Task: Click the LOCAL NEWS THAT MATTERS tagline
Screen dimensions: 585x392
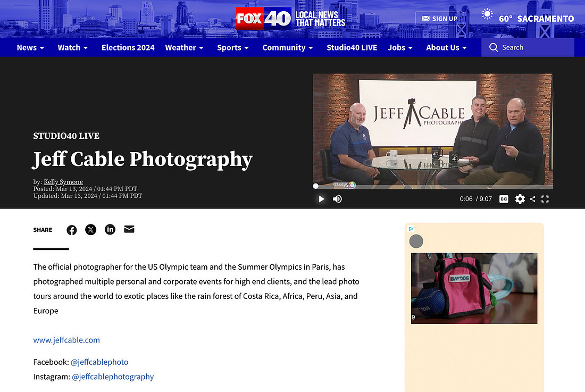Action: [x=320, y=19]
